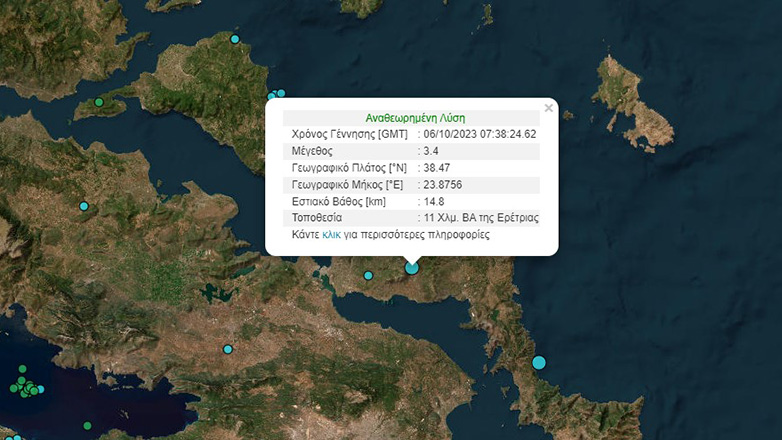Click the latitude value 38.47

pyautogui.click(x=436, y=168)
